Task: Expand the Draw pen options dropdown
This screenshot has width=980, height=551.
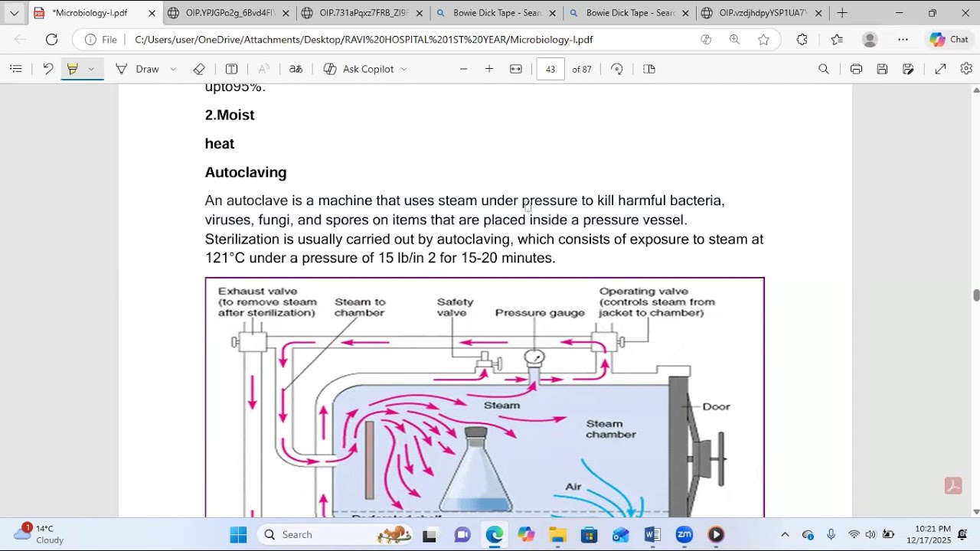Action: click(173, 69)
